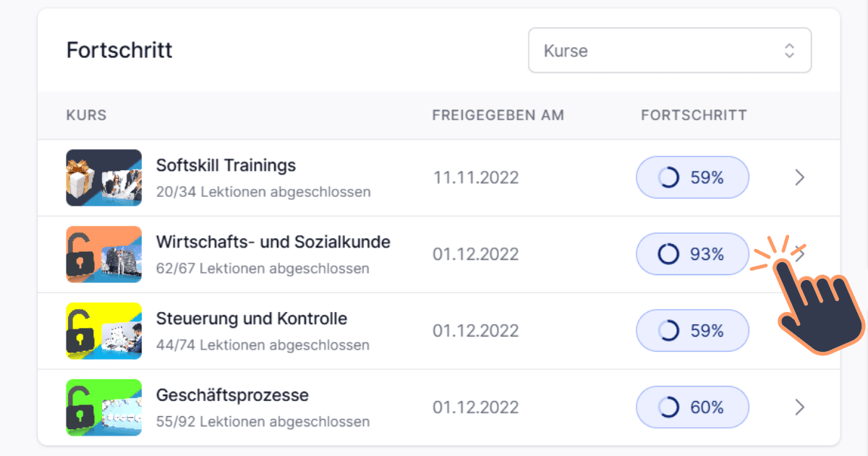868x456 pixels.
Task: Click the Softskill Trainings course thumbnail
Action: (104, 178)
